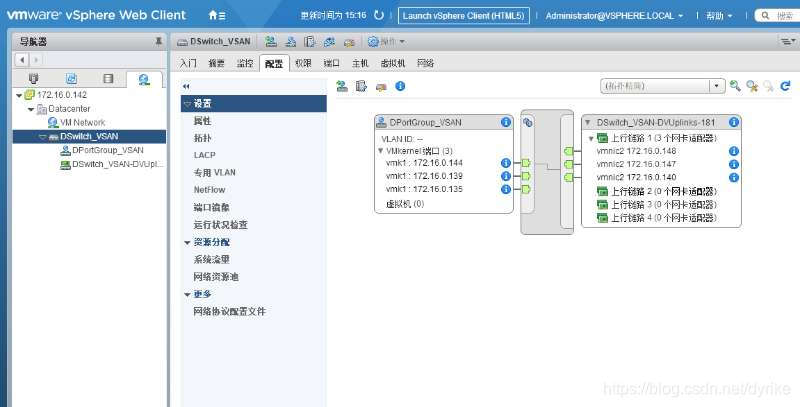
Task: Click topology toolbar info icon
Action: (x=400, y=86)
